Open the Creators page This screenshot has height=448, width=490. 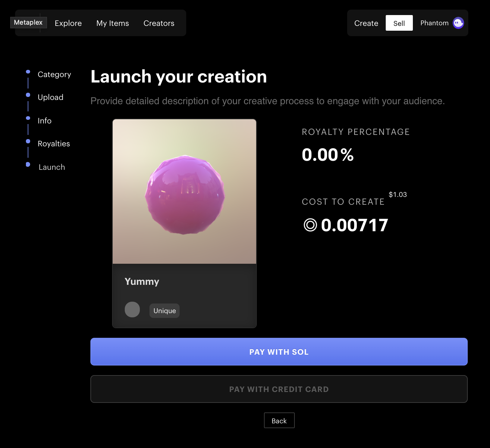pos(159,23)
